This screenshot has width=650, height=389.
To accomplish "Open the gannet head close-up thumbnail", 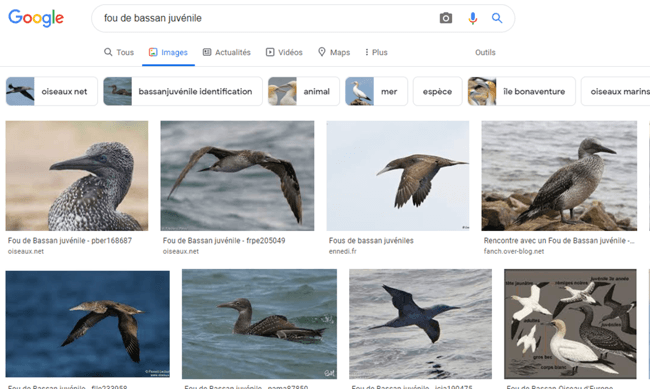I will coord(77,176).
